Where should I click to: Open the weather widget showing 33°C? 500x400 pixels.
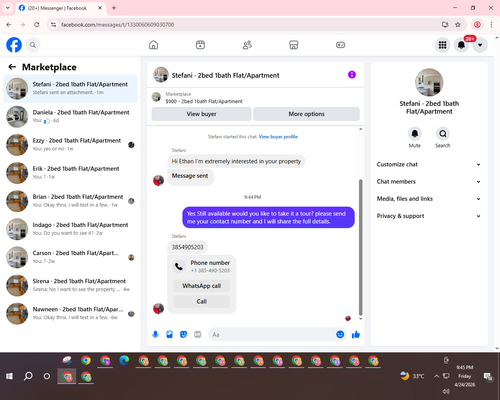[x=413, y=376]
